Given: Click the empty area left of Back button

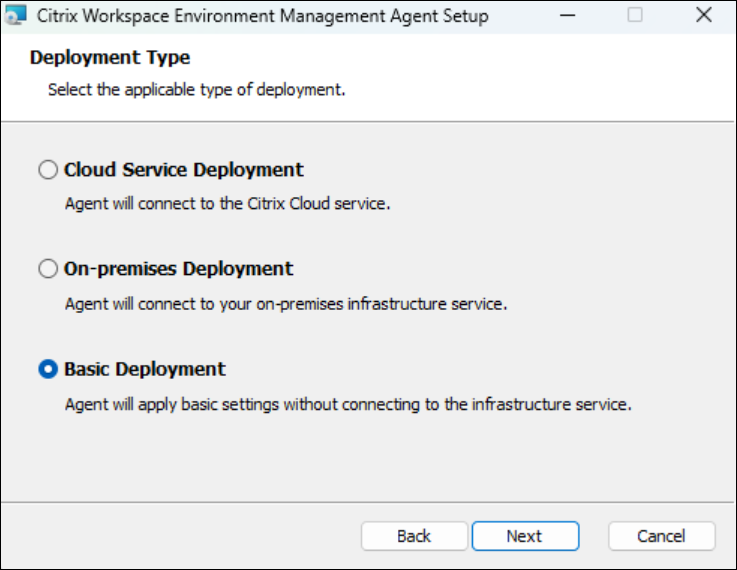Looking at the screenshot, I should tap(180, 536).
